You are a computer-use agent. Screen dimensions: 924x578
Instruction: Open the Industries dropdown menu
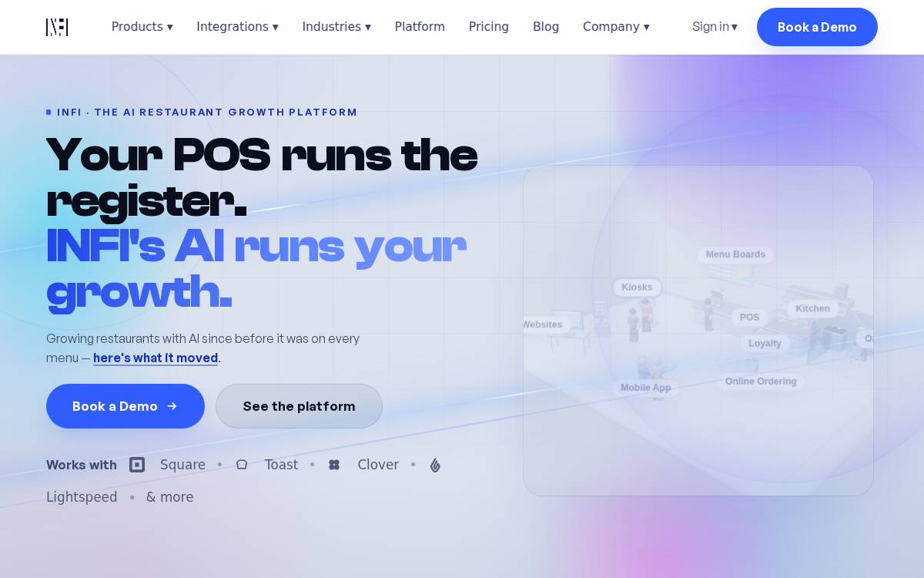click(x=336, y=27)
